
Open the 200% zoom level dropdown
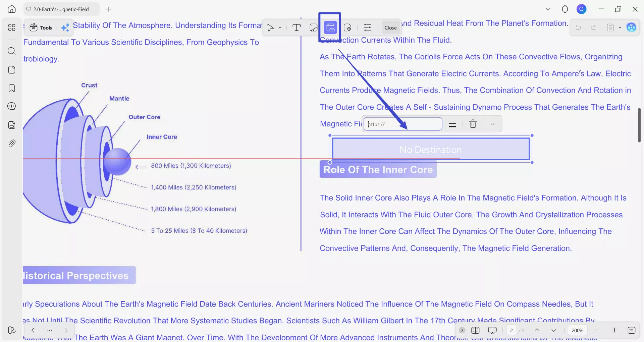click(x=577, y=330)
